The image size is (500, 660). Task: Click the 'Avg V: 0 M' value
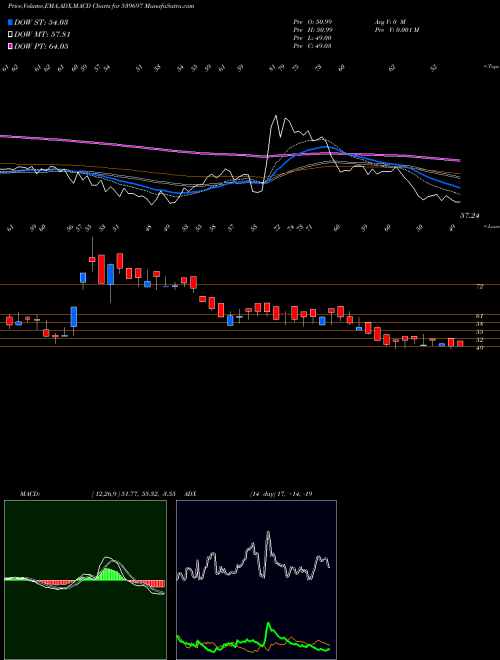pos(389,22)
